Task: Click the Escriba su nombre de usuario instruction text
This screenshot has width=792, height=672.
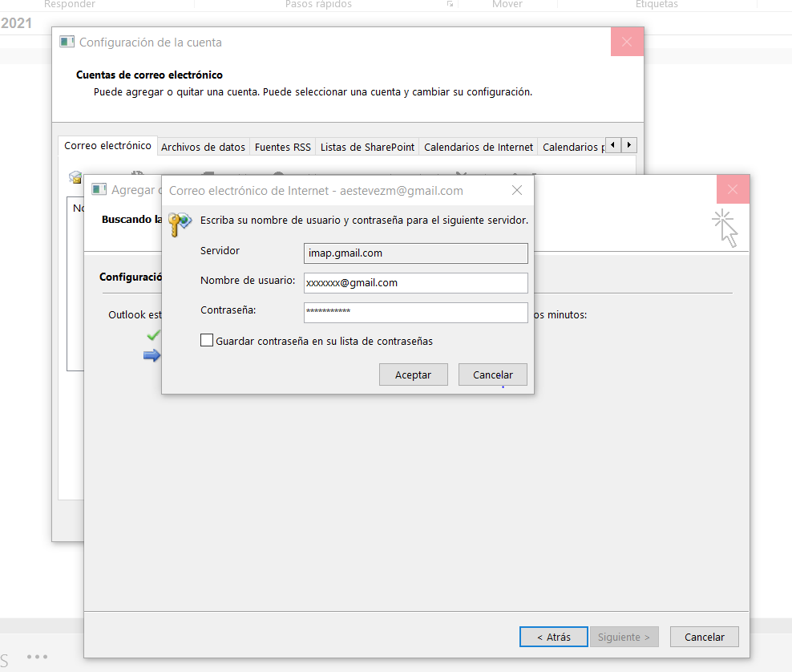Action: click(364, 221)
